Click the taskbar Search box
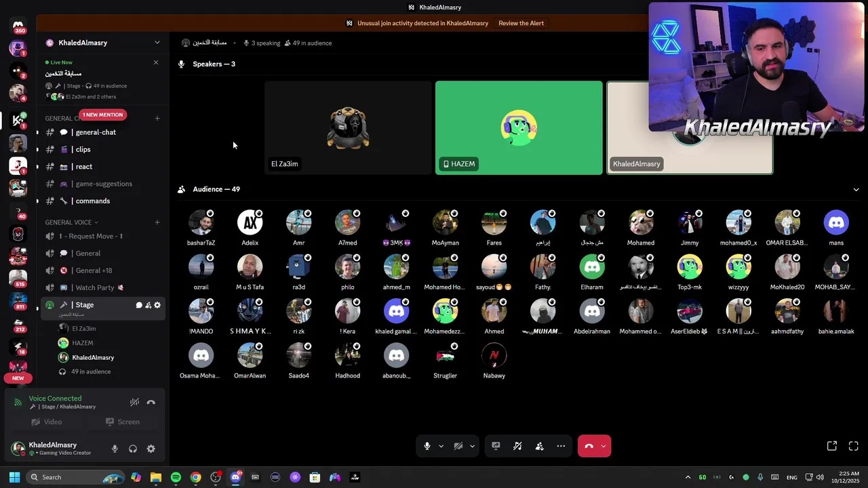 76,477
